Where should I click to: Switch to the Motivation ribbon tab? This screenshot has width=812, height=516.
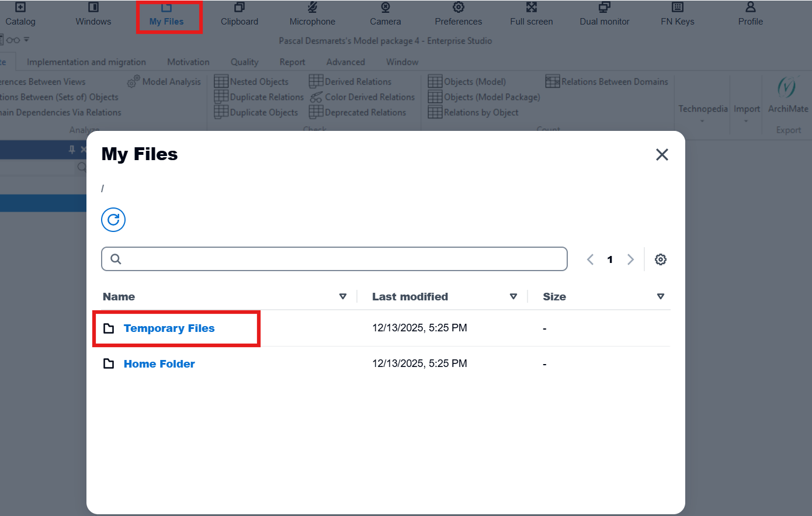[188, 62]
